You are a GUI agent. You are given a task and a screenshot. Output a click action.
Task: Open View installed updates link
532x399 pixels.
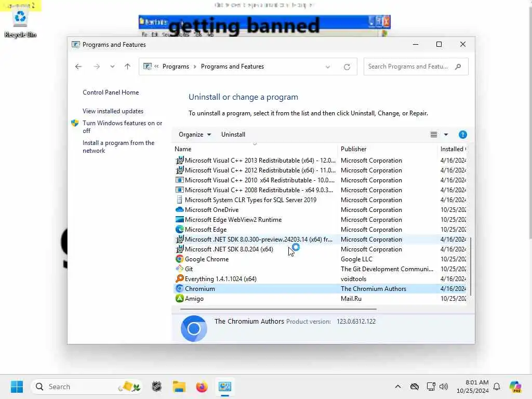pyautogui.click(x=113, y=111)
